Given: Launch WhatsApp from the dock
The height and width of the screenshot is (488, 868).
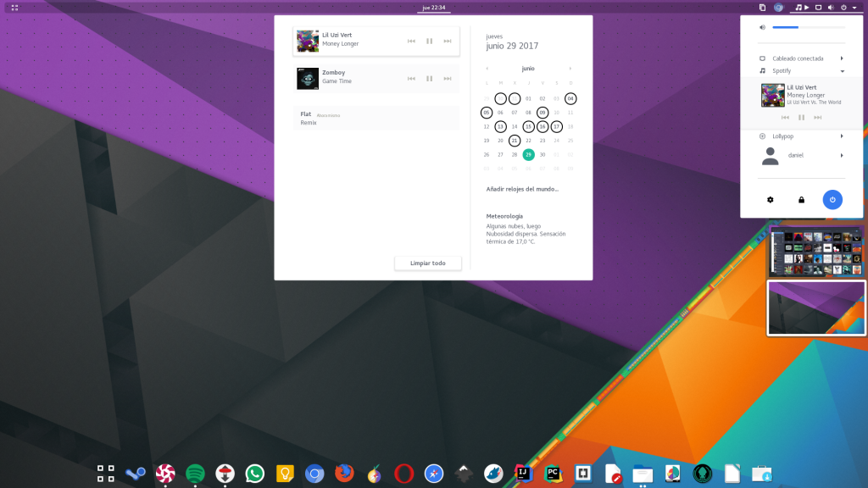Looking at the screenshot, I should [254, 473].
